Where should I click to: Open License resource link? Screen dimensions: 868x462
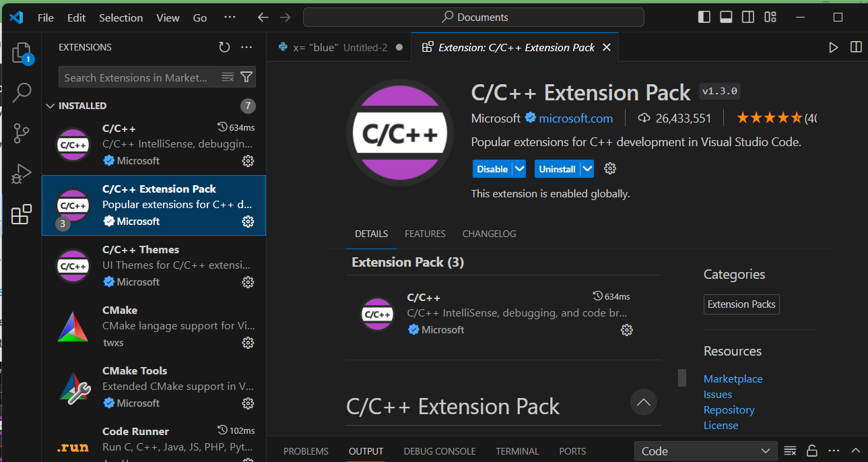[x=721, y=425]
